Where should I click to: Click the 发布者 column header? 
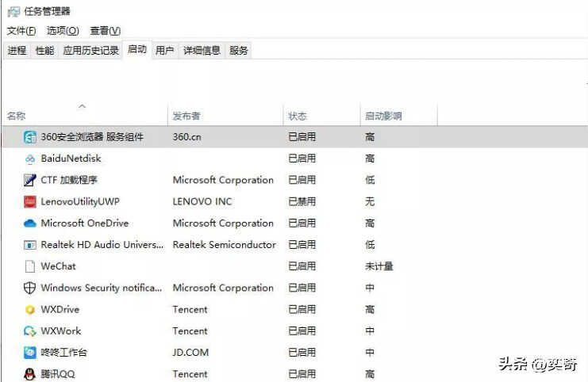tap(186, 116)
